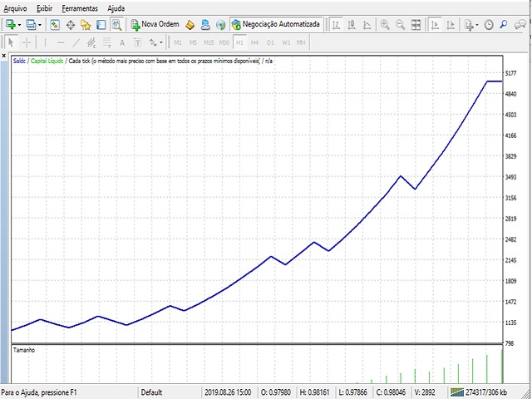Viewport: 532px width, 399px height.
Task: Click the Zoom Out magnifier
Action: [401, 25]
